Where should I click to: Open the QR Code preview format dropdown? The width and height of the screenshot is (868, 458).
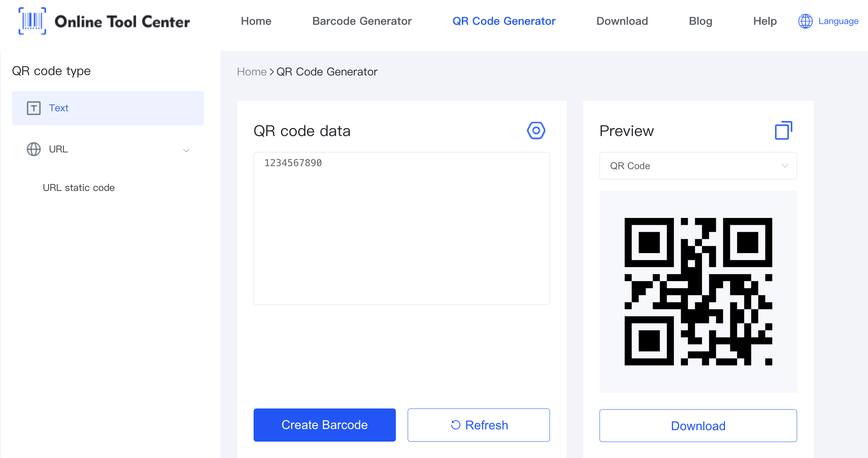pyautogui.click(x=698, y=166)
